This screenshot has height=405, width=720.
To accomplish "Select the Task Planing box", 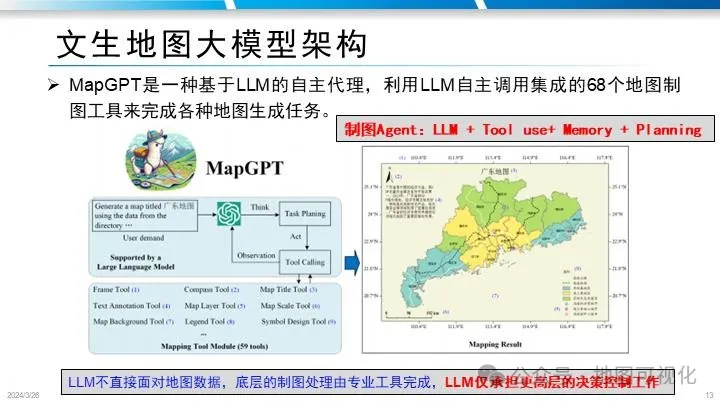I will click(x=305, y=214).
